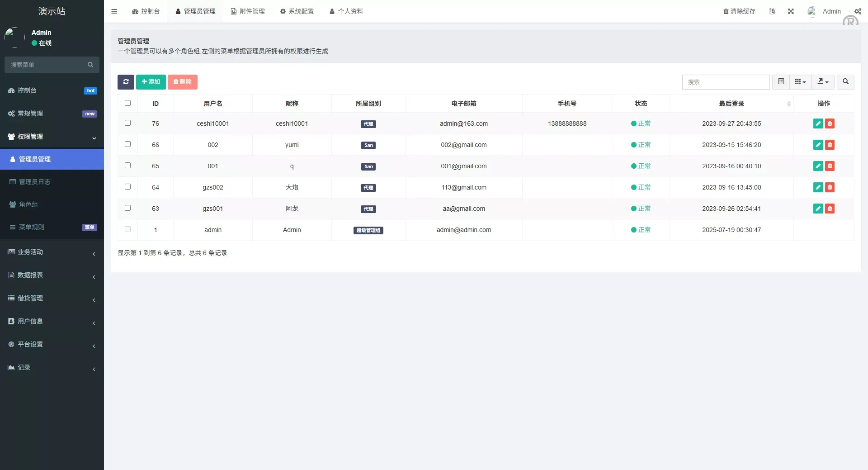Image resolution: width=868 pixels, height=470 pixels.
Task: Switch to the 附件管理 tab
Action: [247, 11]
